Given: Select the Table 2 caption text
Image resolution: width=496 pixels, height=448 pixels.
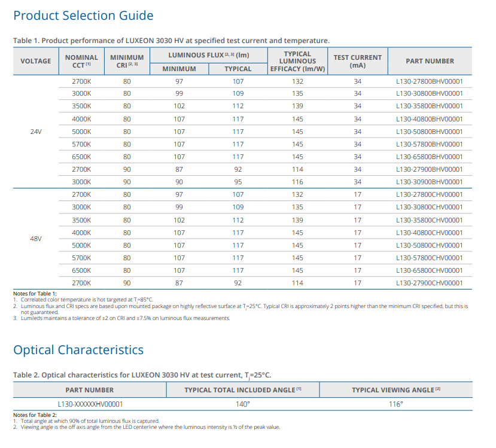Looking at the screenshot, I should tap(142, 375).
